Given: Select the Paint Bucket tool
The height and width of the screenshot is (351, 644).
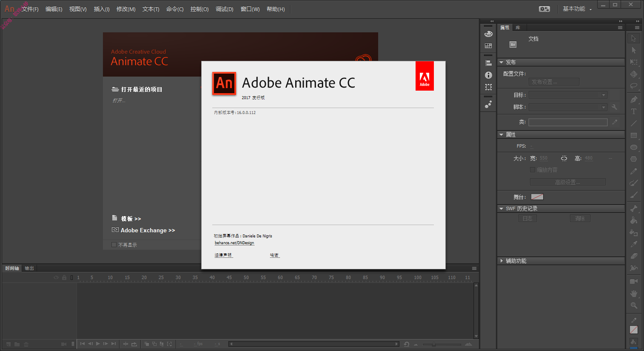Looking at the screenshot, I should tap(634, 220).
